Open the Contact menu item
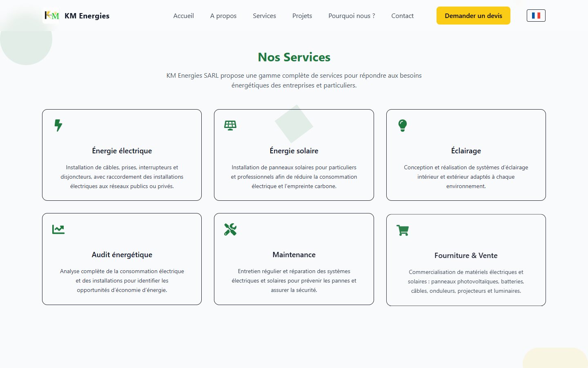The width and height of the screenshot is (588, 368). [x=402, y=16]
